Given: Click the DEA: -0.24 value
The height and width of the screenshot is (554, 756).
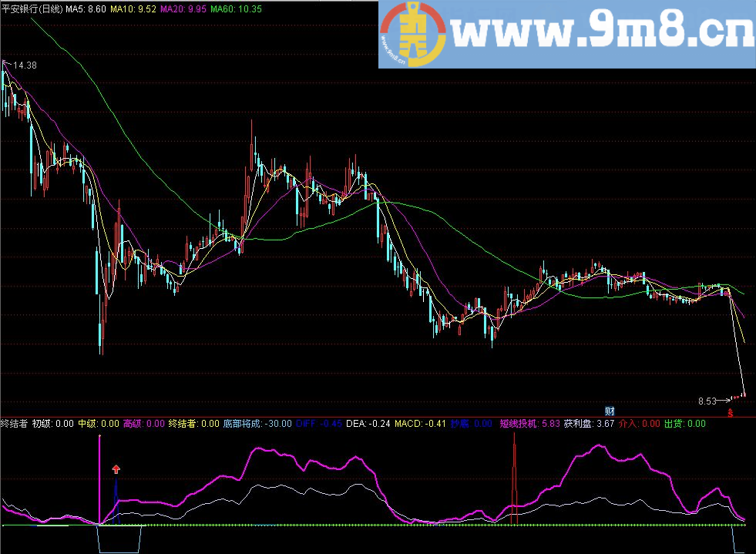Looking at the screenshot, I should click(368, 424).
